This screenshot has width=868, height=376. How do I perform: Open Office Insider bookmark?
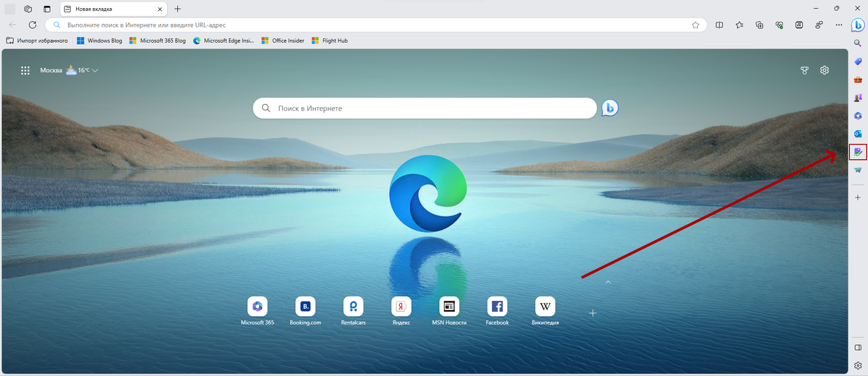[283, 40]
